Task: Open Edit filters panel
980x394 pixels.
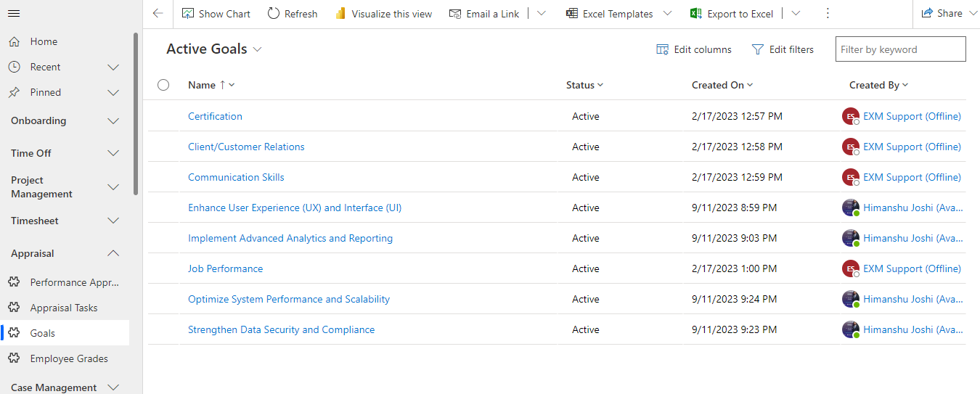Action: tap(783, 49)
